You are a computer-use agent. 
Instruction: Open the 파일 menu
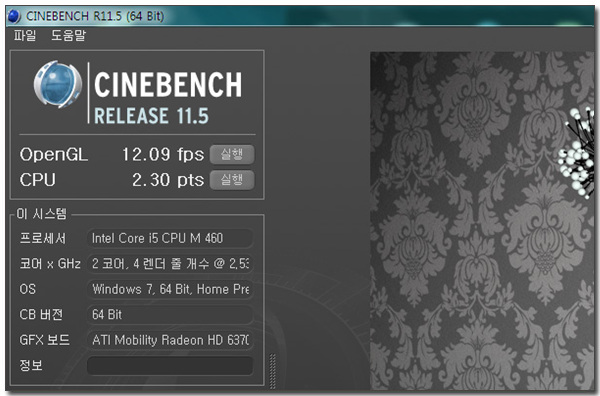[25, 35]
